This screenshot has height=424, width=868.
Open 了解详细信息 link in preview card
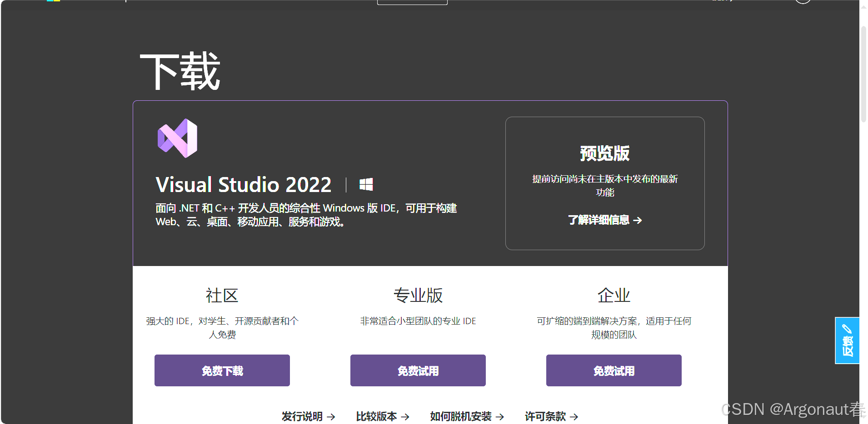pos(605,220)
